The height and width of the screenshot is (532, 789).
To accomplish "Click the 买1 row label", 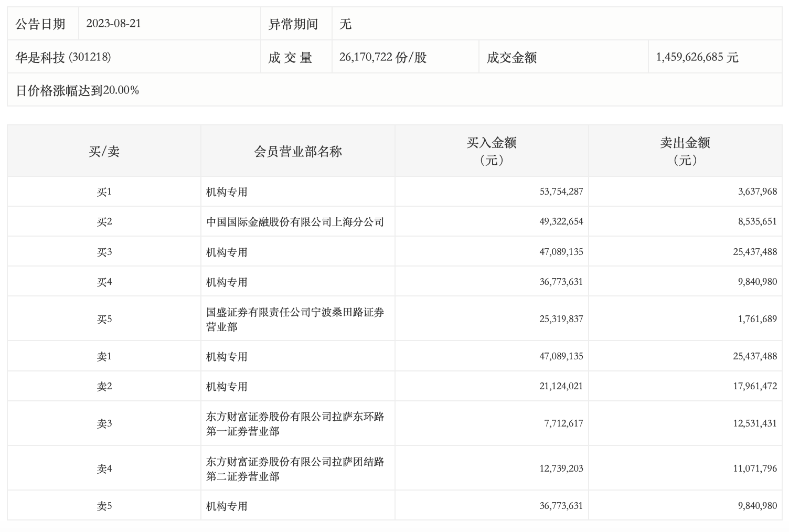I will pyautogui.click(x=104, y=192).
